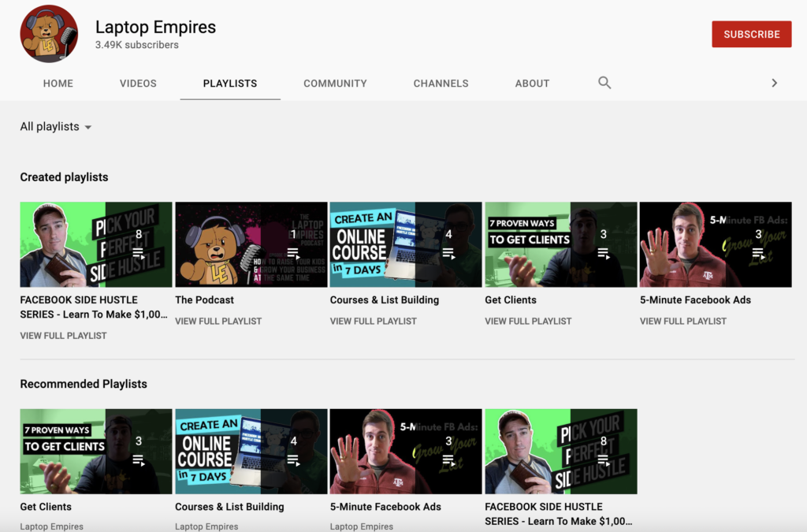The width and height of the screenshot is (807, 532).
Task: Open the COMMUNITY tab
Action: click(335, 84)
